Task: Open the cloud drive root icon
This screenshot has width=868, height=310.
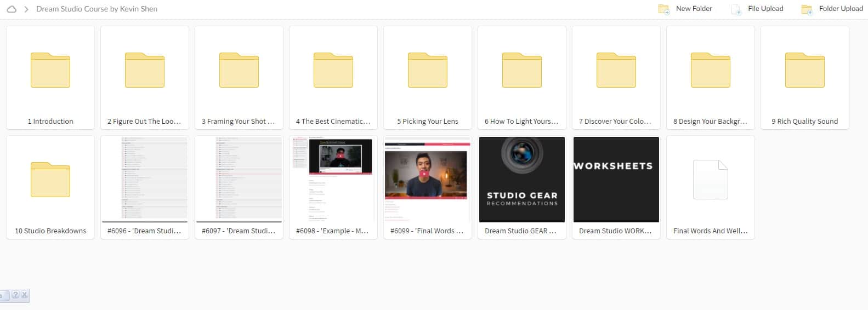Action: 11,9
